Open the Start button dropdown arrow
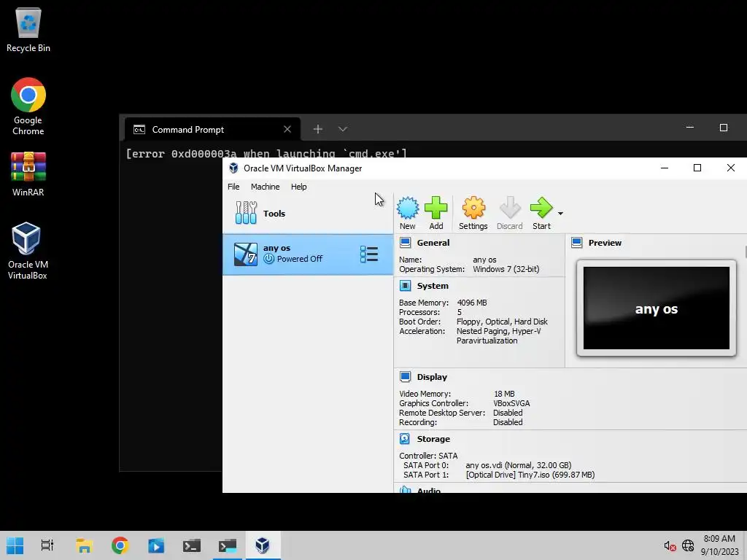747x560 pixels. 560,214
